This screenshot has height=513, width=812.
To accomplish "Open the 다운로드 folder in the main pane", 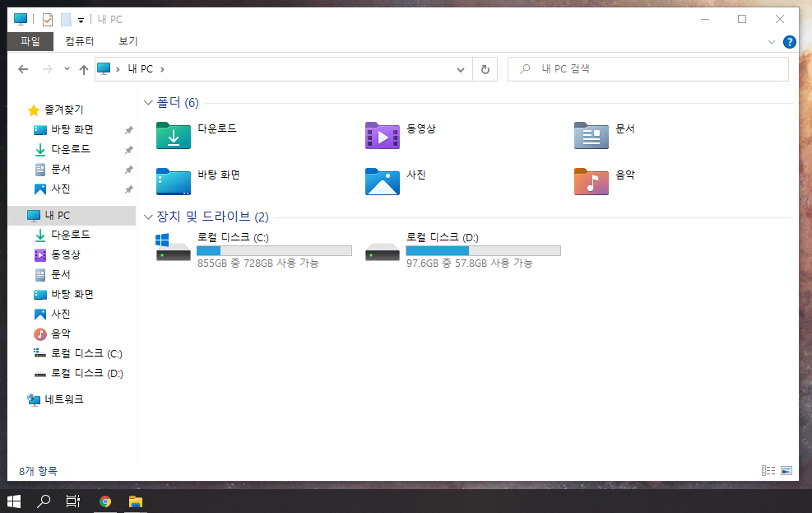I will [174, 135].
